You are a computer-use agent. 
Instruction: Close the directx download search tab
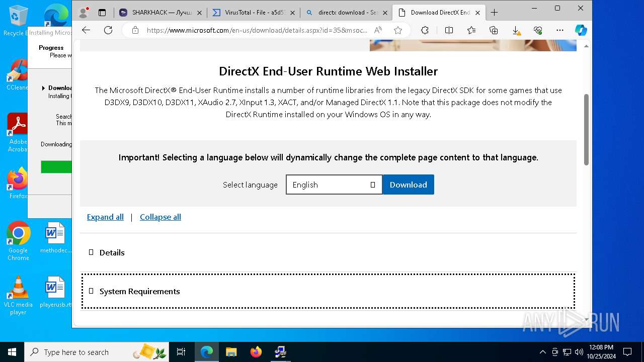[x=385, y=13]
